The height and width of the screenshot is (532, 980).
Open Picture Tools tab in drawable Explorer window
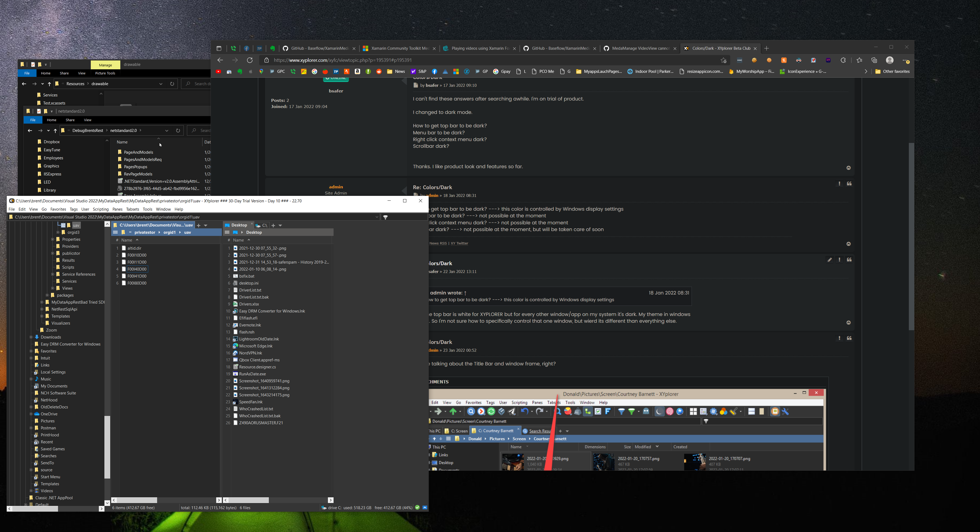coord(105,73)
